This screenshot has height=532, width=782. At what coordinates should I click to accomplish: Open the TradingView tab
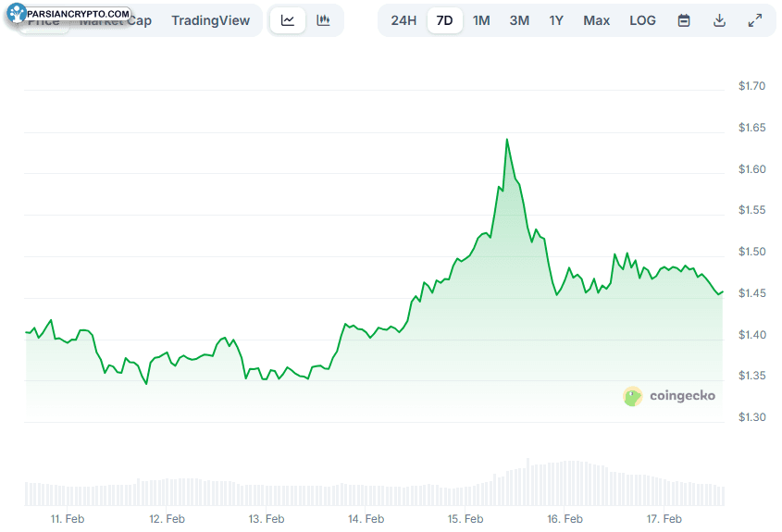pyautogui.click(x=210, y=20)
